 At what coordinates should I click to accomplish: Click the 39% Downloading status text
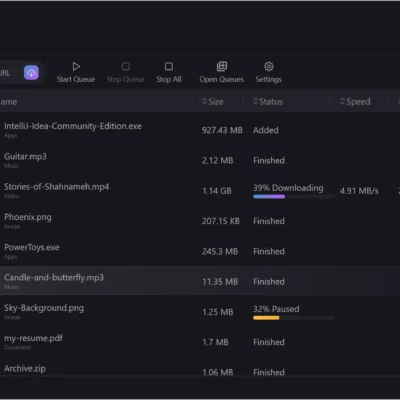tap(288, 188)
